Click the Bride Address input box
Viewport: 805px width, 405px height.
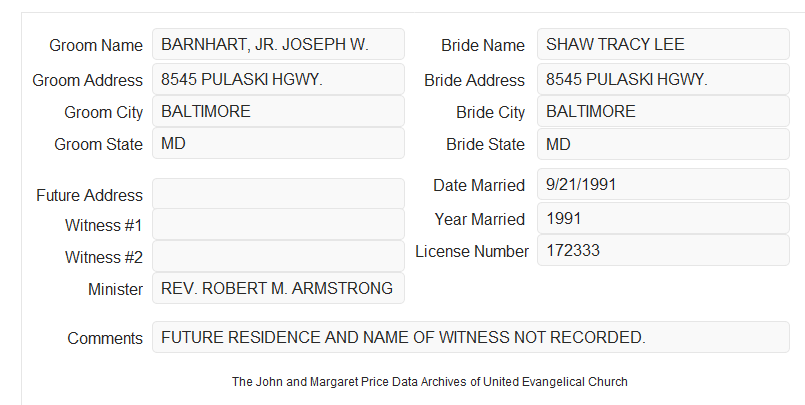pos(663,79)
